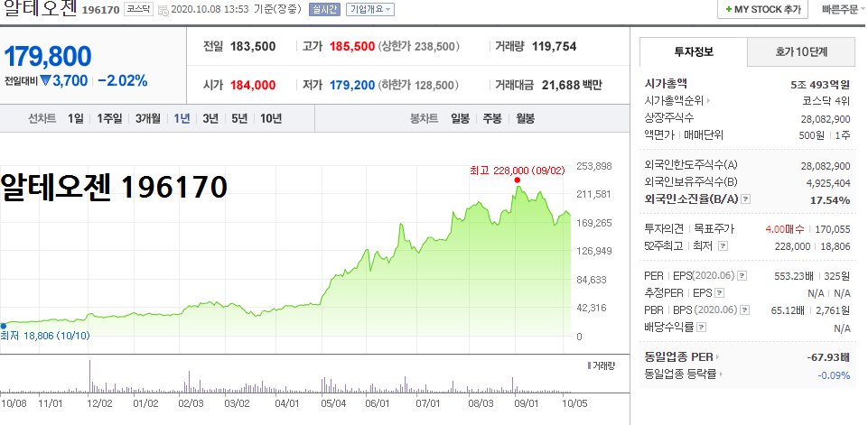Viewport: 868px width, 425px height.
Task: Click the 코스닥 market badge
Action: [138, 9]
